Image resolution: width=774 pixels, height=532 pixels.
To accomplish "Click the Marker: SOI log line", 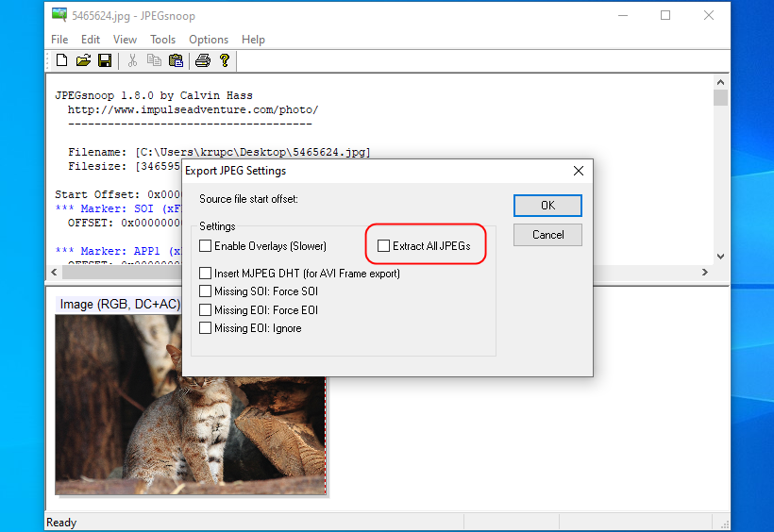I will click(119, 208).
